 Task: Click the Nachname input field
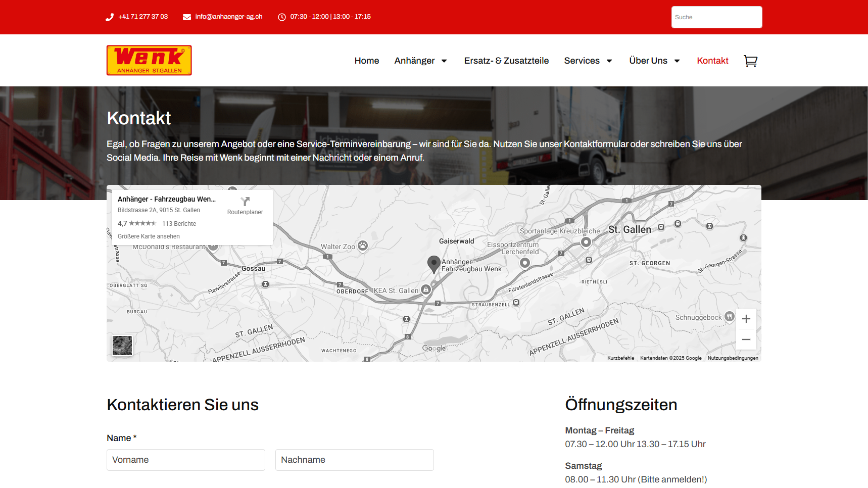tap(355, 460)
